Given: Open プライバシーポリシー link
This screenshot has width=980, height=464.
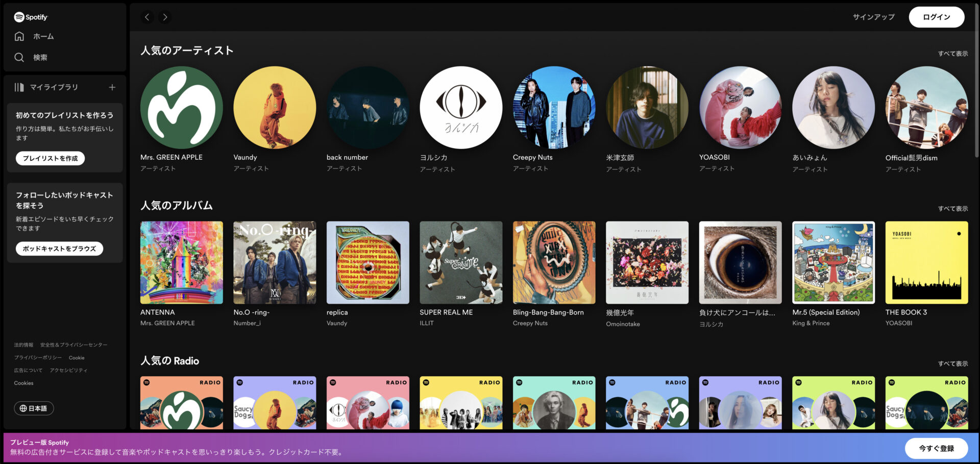Looking at the screenshot, I should pos(38,358).
